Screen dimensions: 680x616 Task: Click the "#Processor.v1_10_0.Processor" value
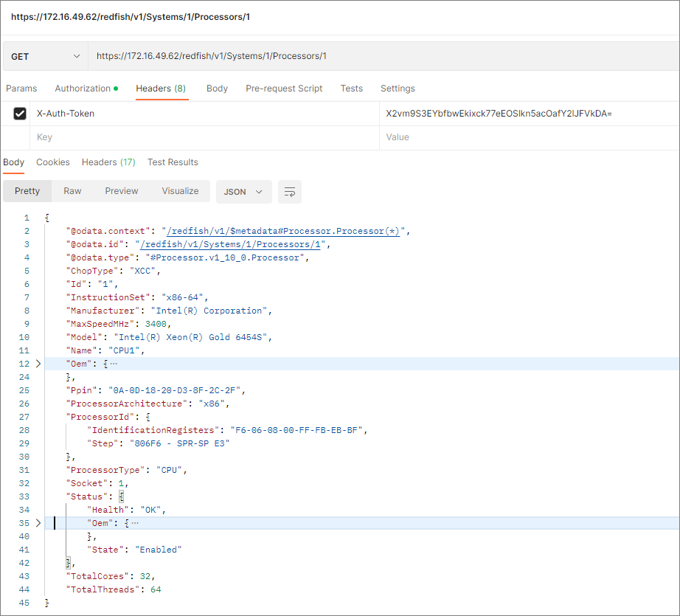tap(225, 257)
